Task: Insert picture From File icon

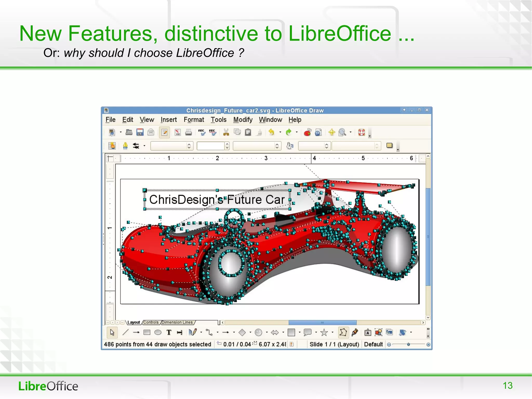Action: tap(378, 332)
